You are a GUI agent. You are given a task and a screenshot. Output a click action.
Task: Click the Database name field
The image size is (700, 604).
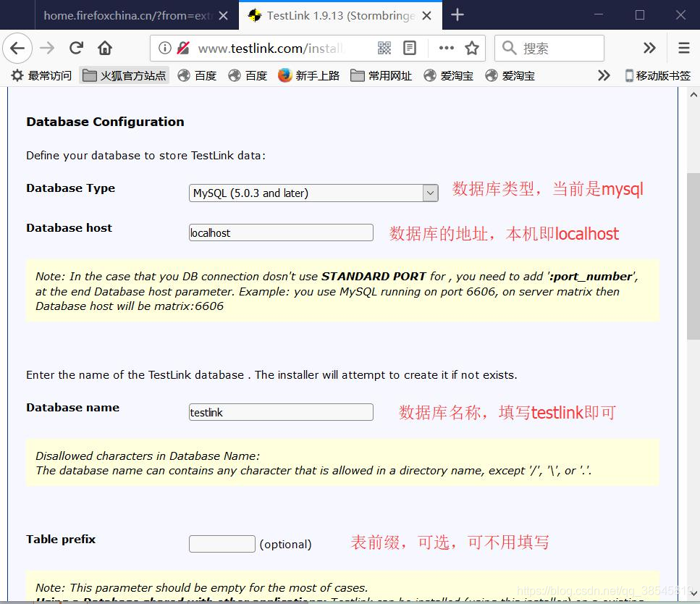[x=281, y=412]
